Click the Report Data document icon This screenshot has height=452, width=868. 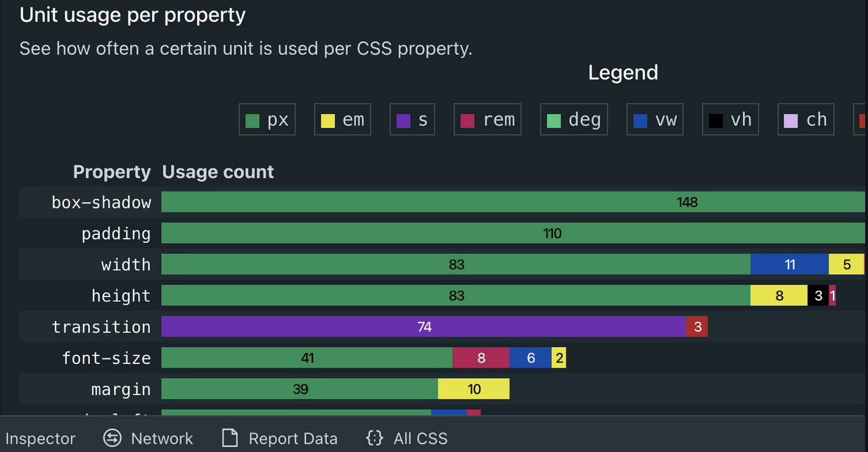pyautogui.click(x=230, y=438)
